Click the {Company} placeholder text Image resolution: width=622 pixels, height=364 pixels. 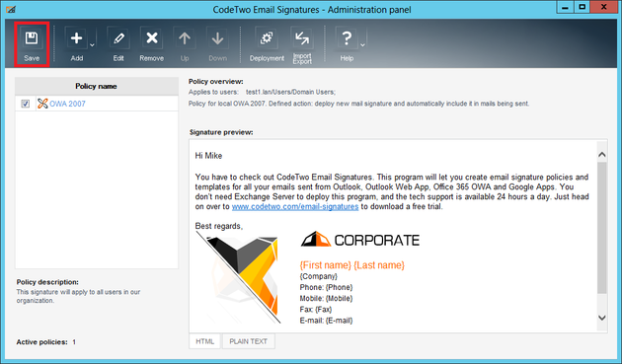[319, 276]
